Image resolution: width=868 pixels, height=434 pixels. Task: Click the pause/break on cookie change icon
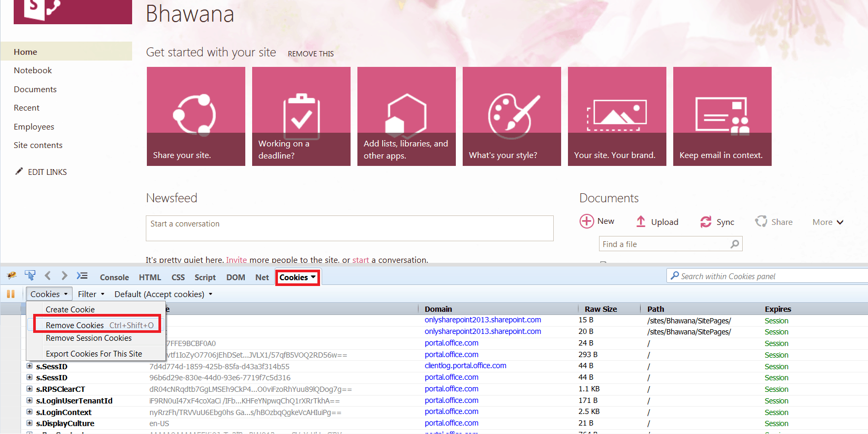(11, 294)
